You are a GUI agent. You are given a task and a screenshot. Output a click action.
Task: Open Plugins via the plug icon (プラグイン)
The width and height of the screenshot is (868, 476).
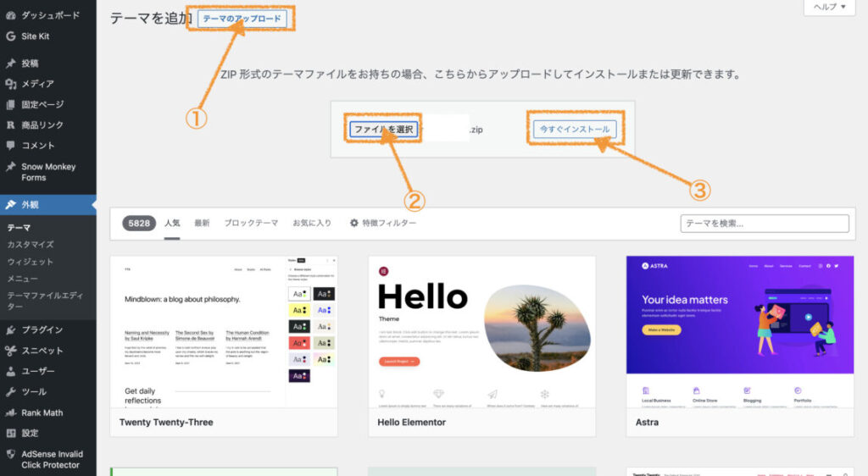10,329
